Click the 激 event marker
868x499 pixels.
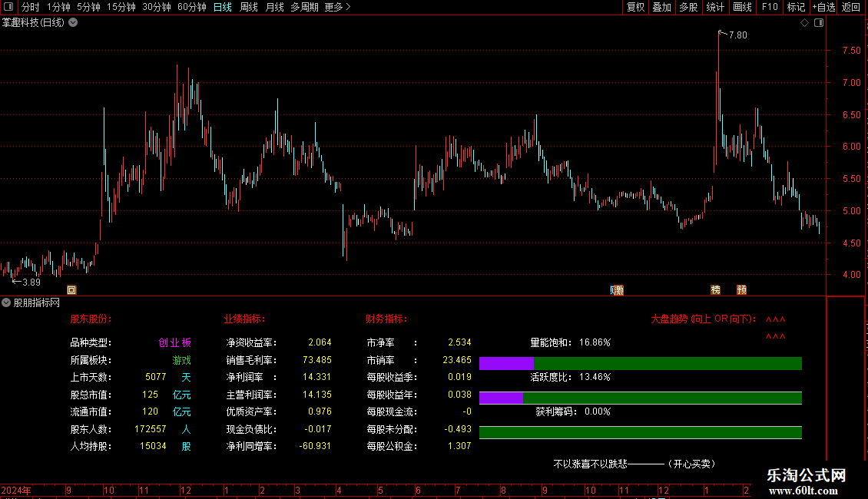(x=619, y=290)
